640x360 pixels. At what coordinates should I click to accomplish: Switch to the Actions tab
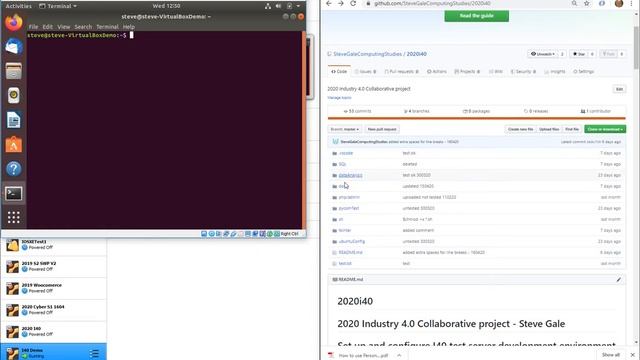pyautogui.click(x=437, y=72)
